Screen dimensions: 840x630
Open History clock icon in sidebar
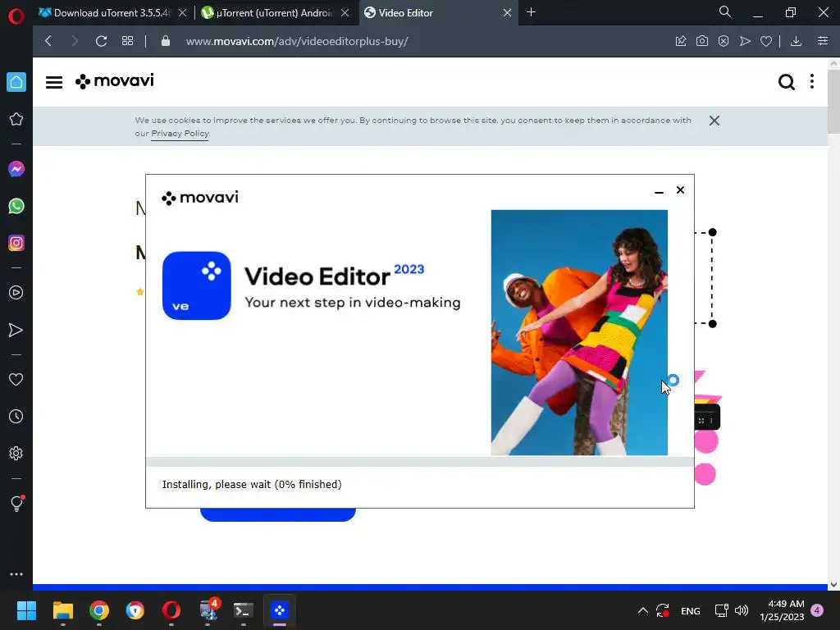pyautogui.click(x=16, y=416)
